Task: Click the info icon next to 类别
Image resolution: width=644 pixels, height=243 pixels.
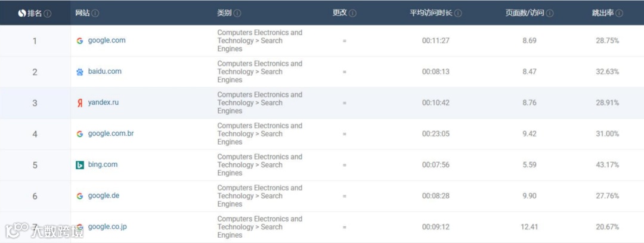Action: click(x=237, y=14)
